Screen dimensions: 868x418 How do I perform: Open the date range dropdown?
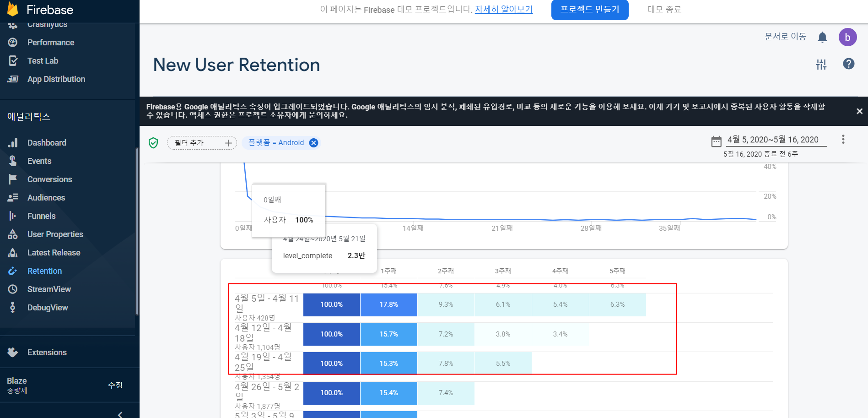coord(776,140)
